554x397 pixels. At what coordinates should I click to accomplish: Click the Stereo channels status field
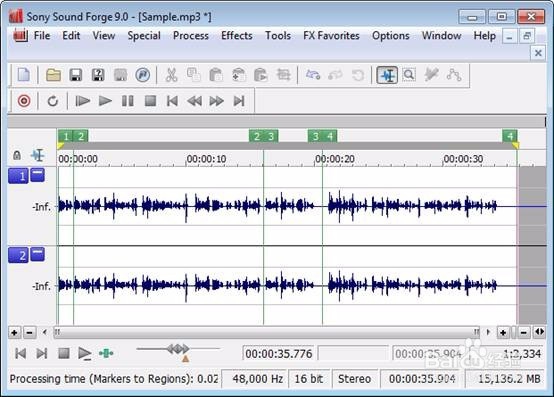354,379
